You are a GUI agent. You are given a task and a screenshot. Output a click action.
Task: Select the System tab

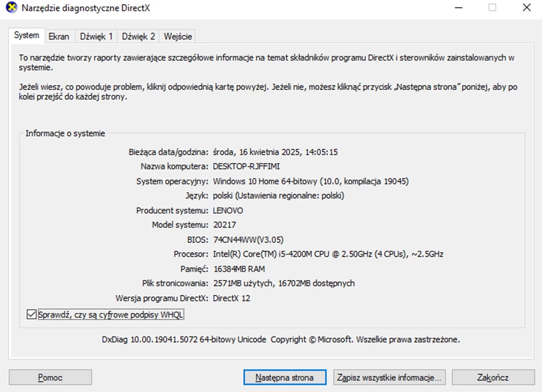pos(26,35)
